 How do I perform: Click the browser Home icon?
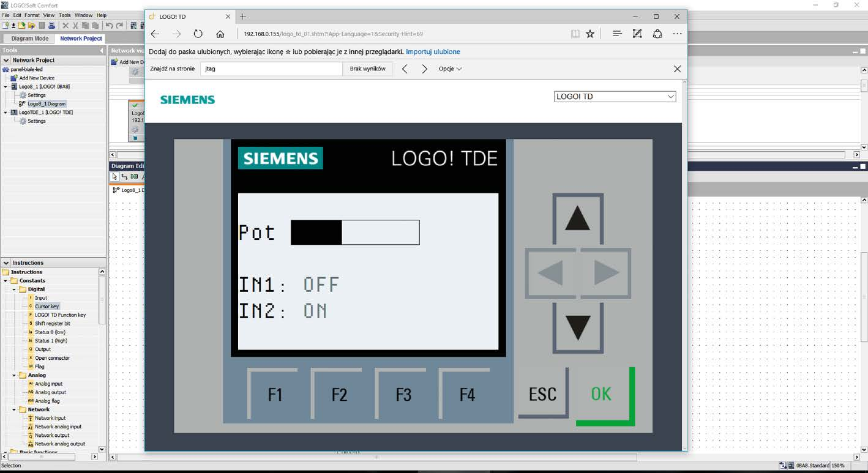(220, 34)
